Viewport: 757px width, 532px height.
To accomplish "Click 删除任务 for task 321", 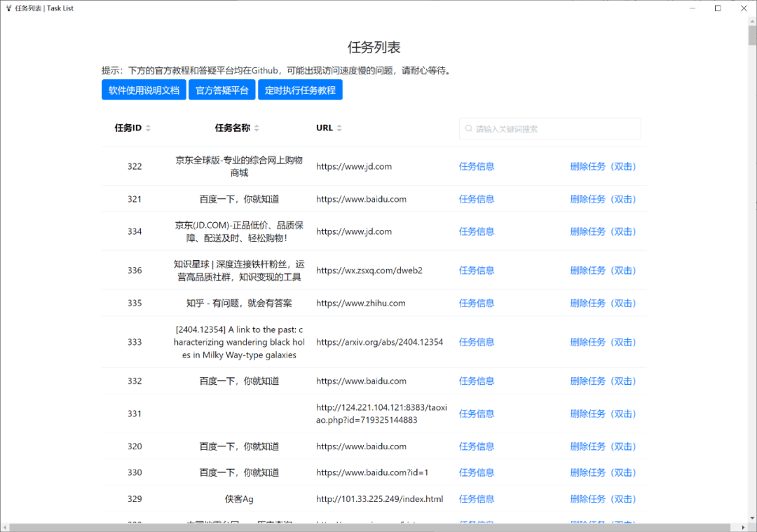I will (603, 199).
